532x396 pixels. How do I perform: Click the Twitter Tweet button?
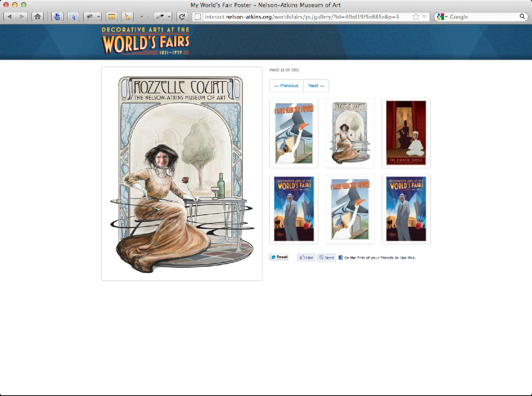[279, 257]
